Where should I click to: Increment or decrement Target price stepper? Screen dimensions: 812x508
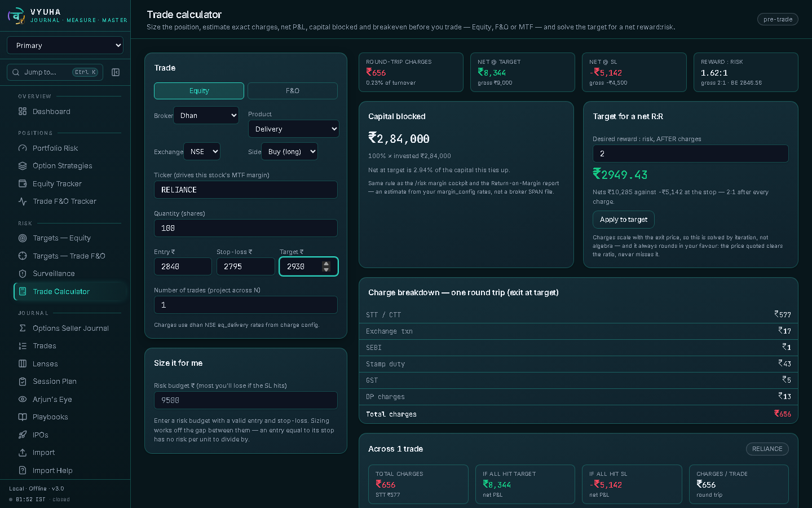pos(326,266)
